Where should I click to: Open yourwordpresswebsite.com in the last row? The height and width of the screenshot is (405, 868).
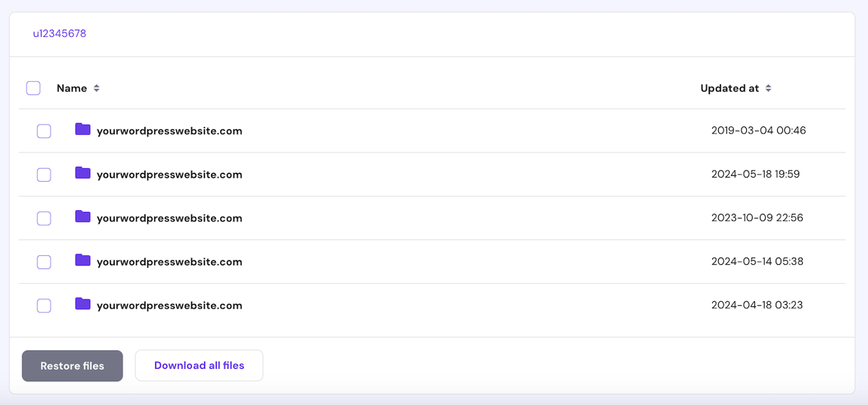coord(169,305)
